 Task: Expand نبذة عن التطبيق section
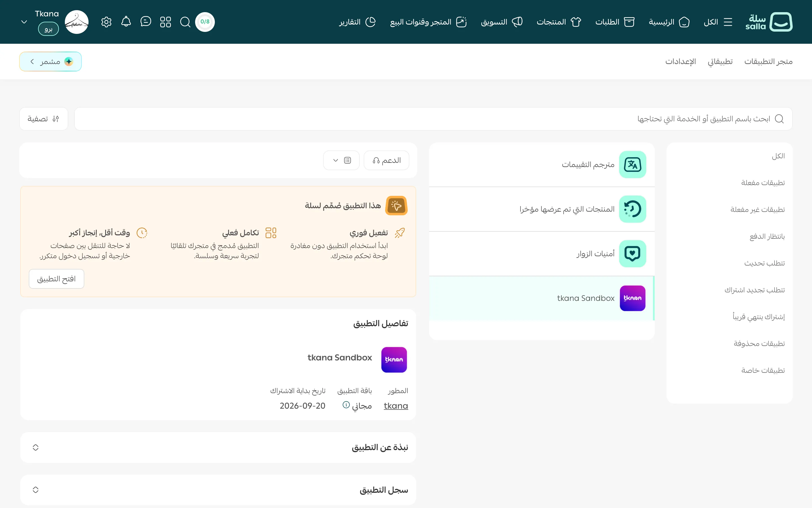(218, 448)
